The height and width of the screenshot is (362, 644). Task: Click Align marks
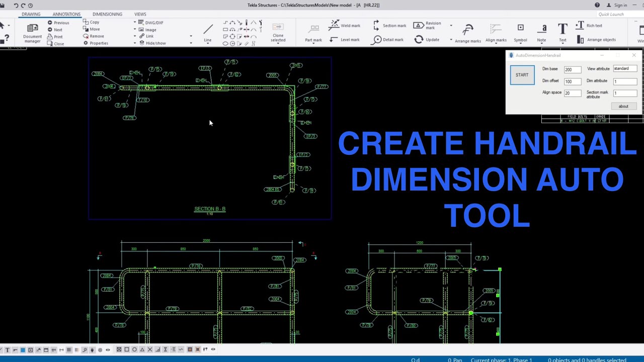coord(496,33)
